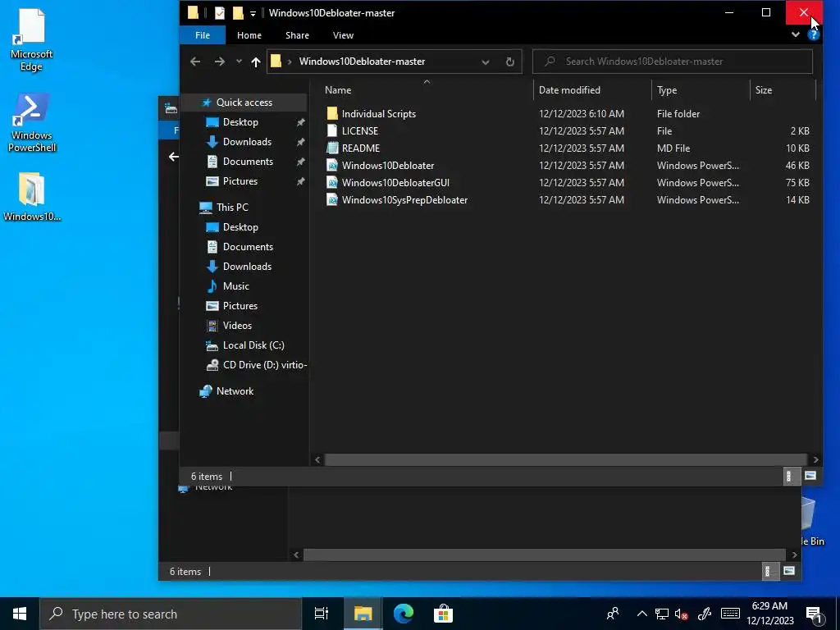
Task: Open pinned Downloads under Quick access
Action: 247,141
